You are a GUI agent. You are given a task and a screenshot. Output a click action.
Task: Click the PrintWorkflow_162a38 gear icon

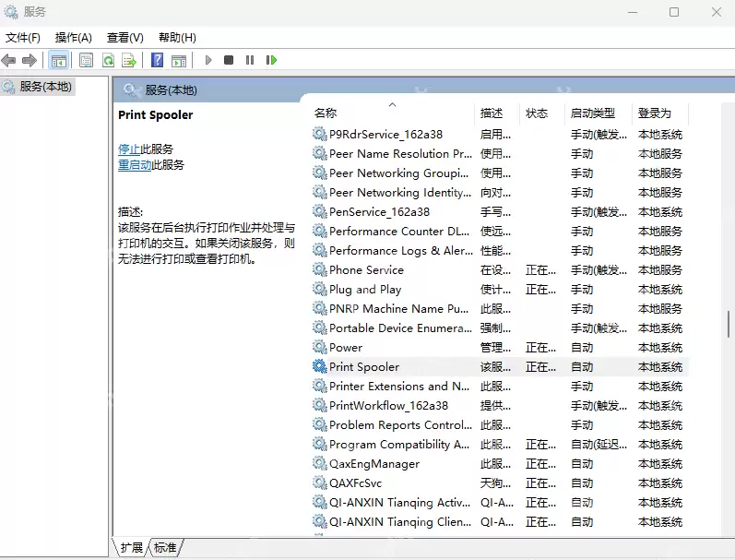coord(320,405)
